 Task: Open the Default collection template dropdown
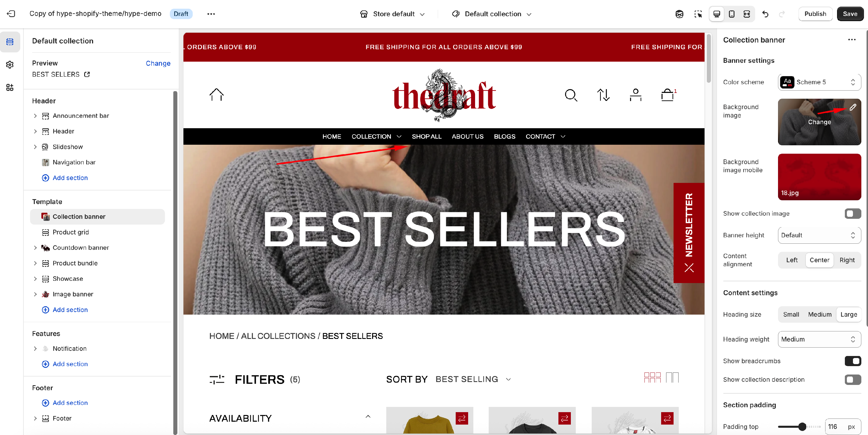tap(492, 14)
